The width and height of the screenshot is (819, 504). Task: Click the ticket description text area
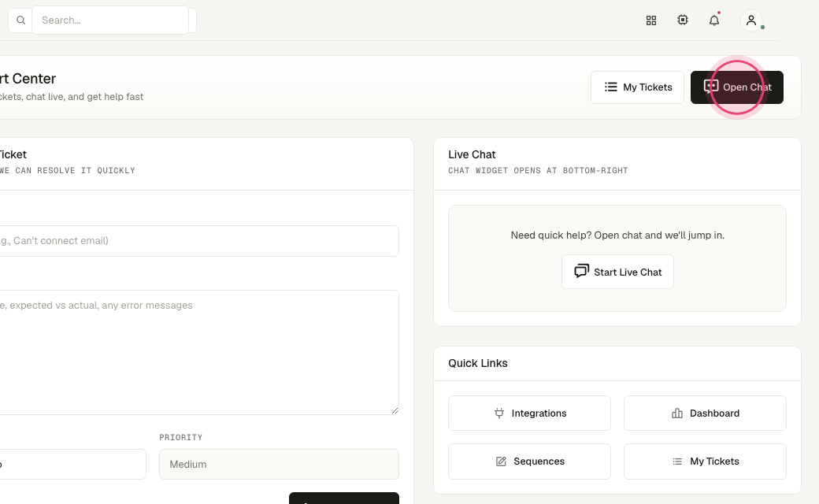coord(198,353)
